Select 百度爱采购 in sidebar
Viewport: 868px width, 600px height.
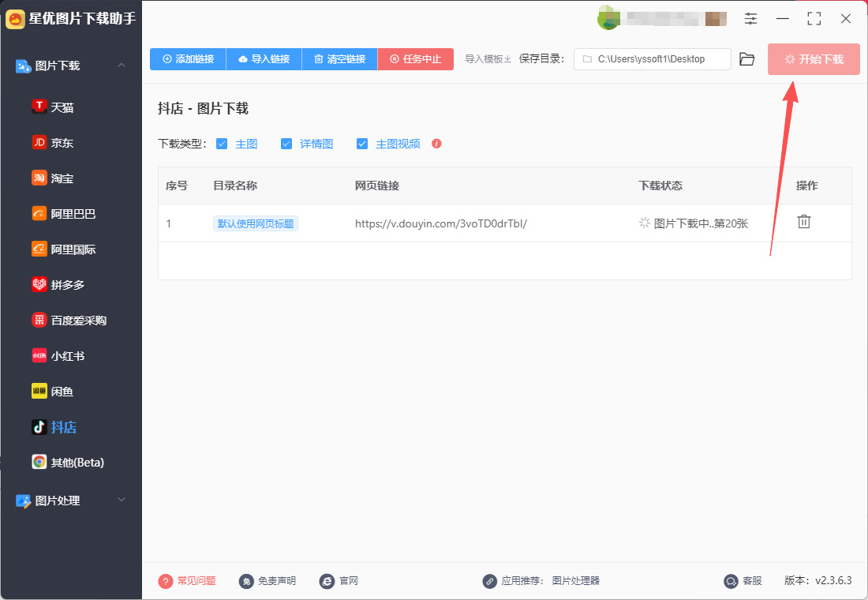point(69,320)
